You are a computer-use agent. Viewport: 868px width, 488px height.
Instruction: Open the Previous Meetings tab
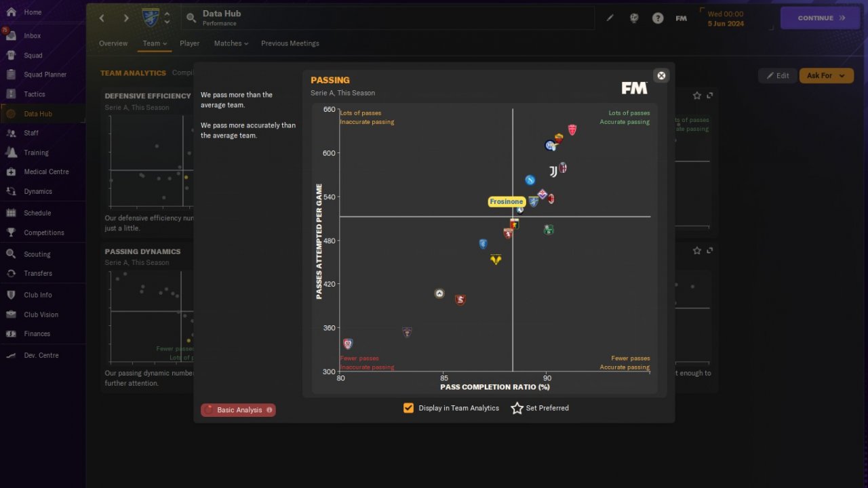290,43
